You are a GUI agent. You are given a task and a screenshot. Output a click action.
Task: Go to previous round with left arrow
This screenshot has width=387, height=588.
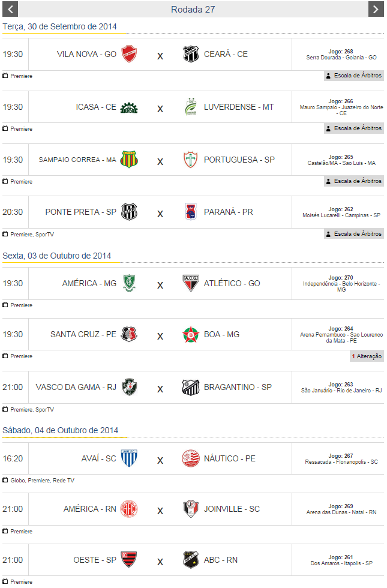point(10,9)
